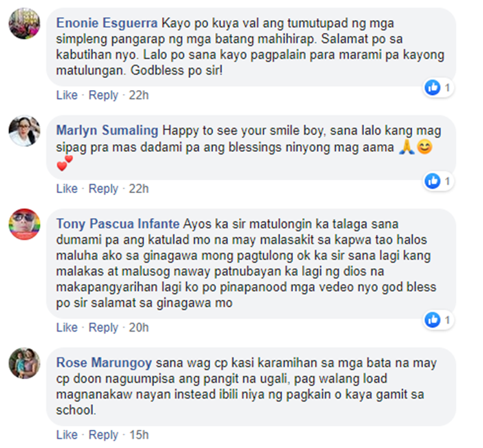Open Enonie Esguerra's profile picture
Viewport: 483px width, 448px height.
coord(24,23)
